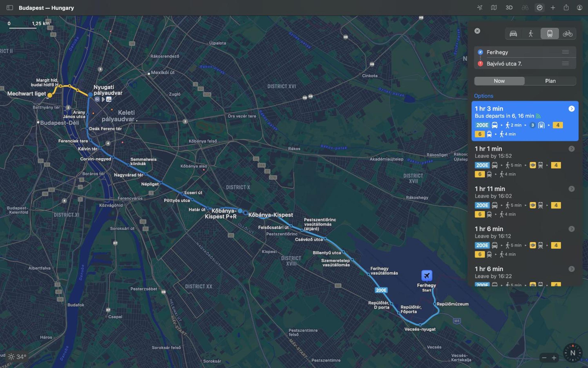Viewport: 588px width, 368px height.
Task: Click the Ferihegy vasútállomás label
Action: [384, 271]
